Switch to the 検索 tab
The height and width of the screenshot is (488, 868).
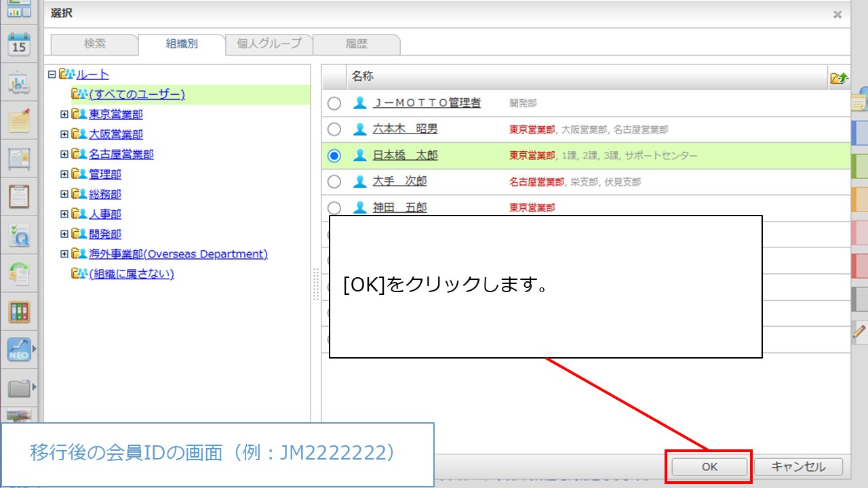(94, 44)
